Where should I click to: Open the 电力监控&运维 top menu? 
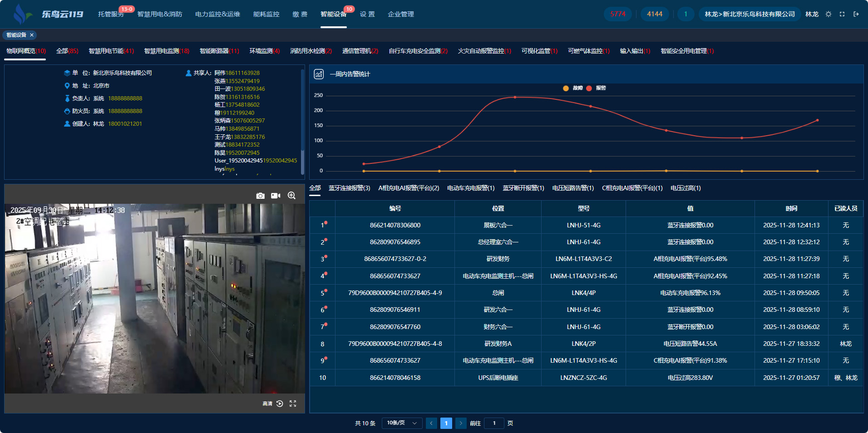[x=217, y=14]
